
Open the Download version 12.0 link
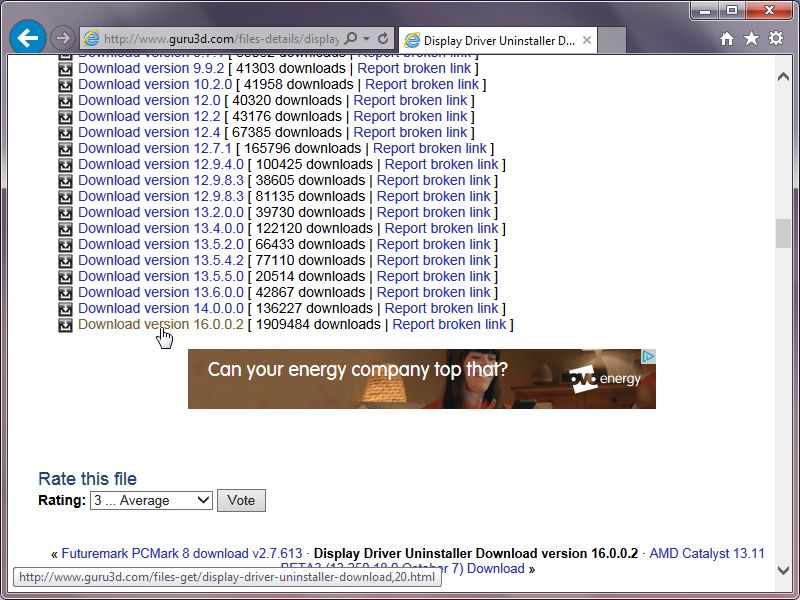click(x=149, y=100)
